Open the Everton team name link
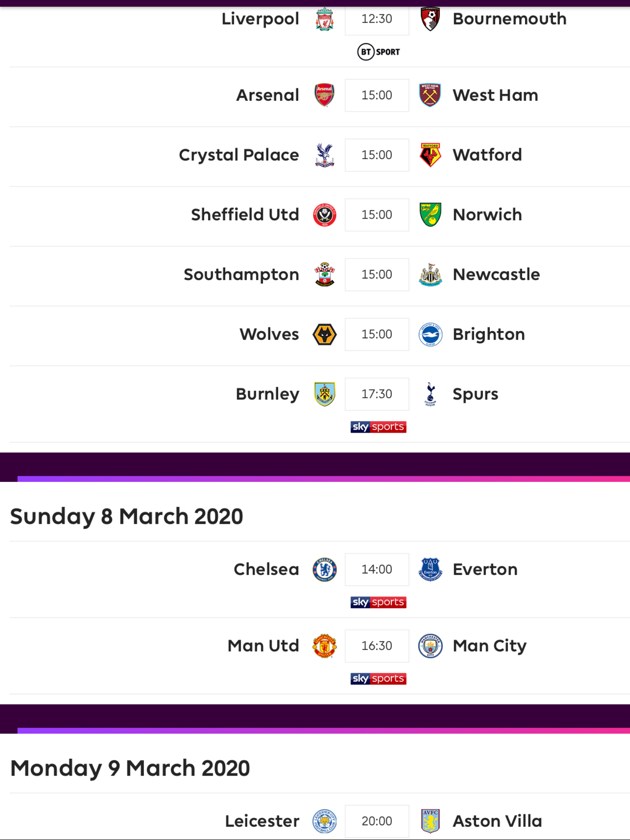The image size is (630, 840). coord(485,569)
